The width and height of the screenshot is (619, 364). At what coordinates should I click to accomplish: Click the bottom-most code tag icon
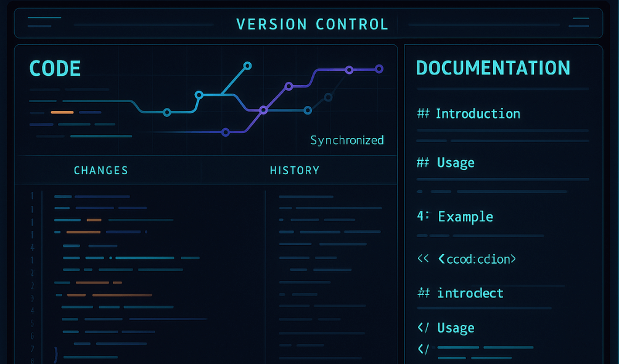coord(423,349)
